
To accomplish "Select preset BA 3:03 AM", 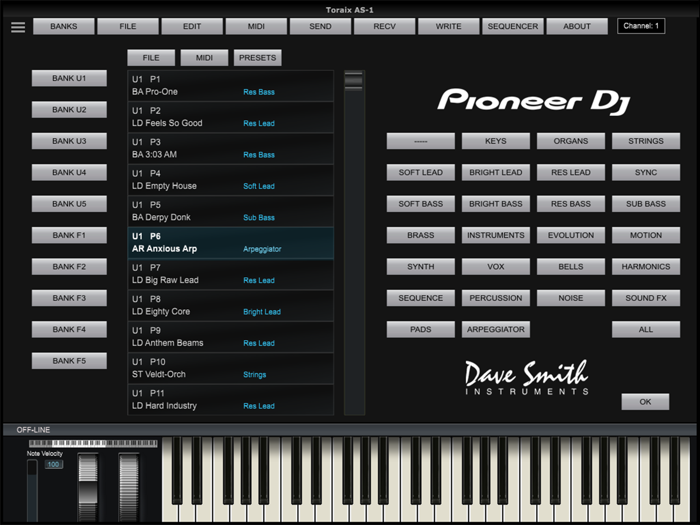I will coord(230,149).
